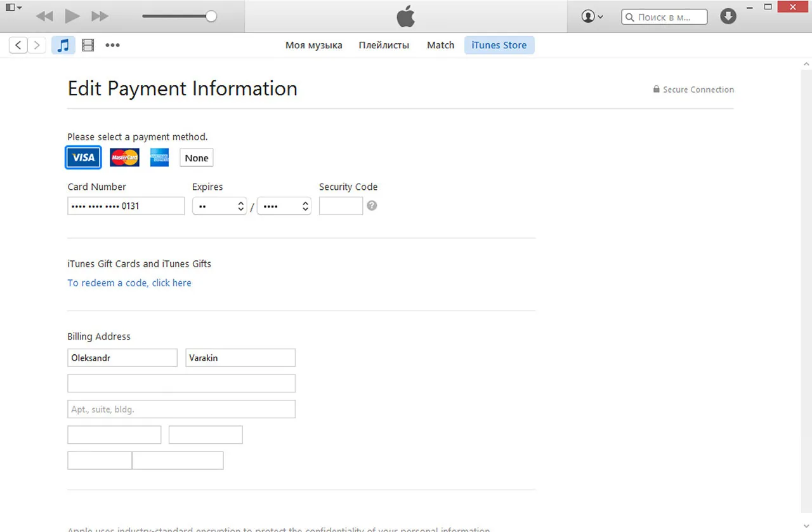
Task: Click the security code help question icon
Action: click(372, 206)
